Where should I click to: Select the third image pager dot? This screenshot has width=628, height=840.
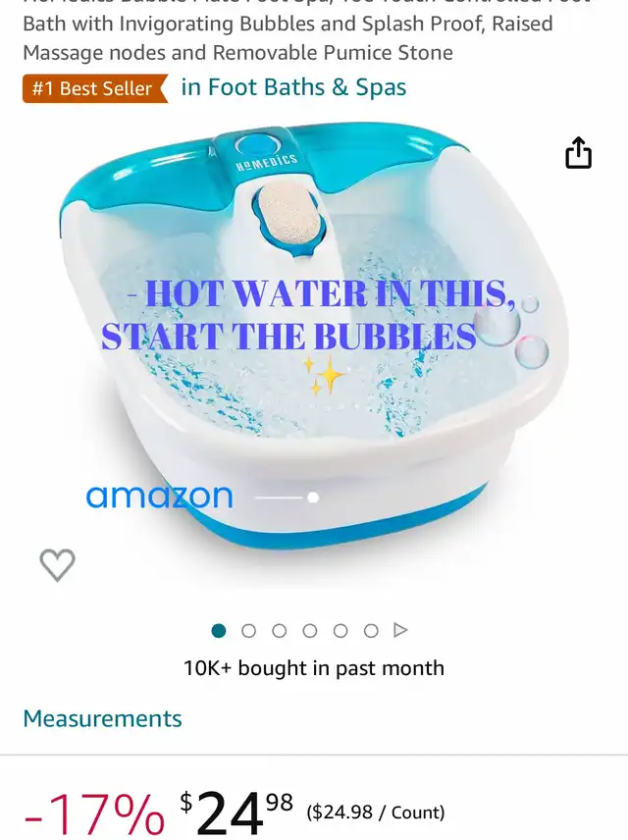coord(280,631)
